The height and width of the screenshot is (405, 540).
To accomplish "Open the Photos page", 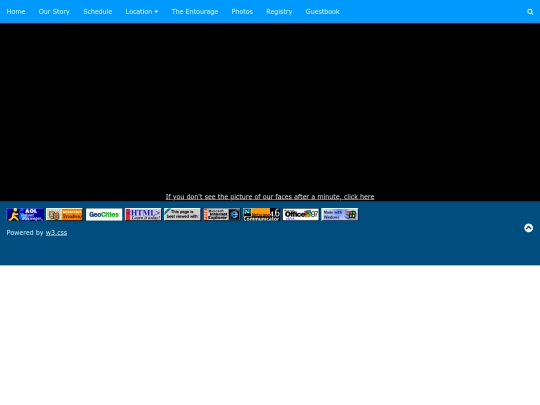I will 242,12.
